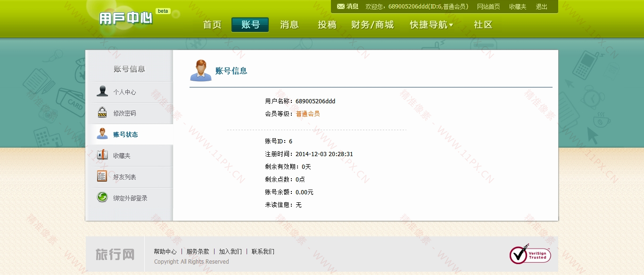The image size is (644, 275).
Task: Click the 剩余有效期 value 0天
Action: tap(306, 167)
